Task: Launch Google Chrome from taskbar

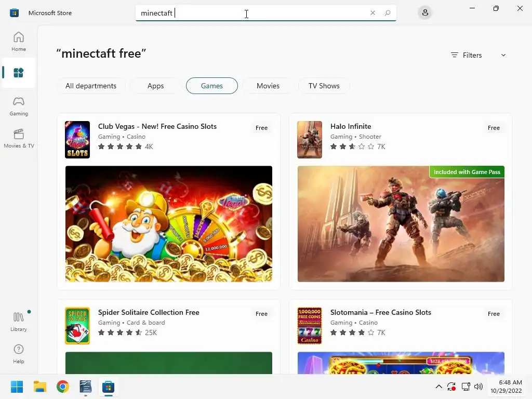Action: click(63, 387)
